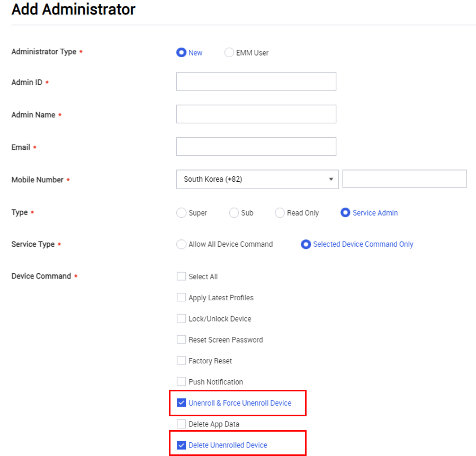
Task: Click the Email input field
Action: click(256, 146)
